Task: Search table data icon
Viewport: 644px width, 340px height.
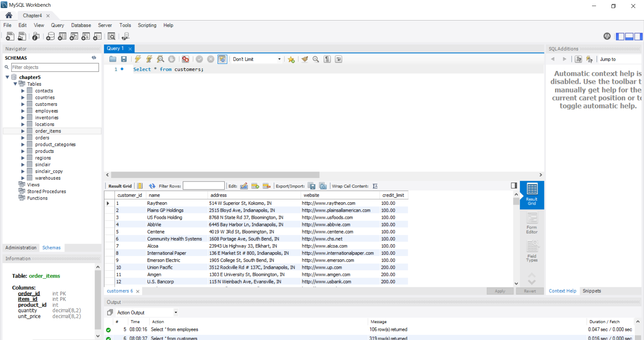Action: (111, 36)
